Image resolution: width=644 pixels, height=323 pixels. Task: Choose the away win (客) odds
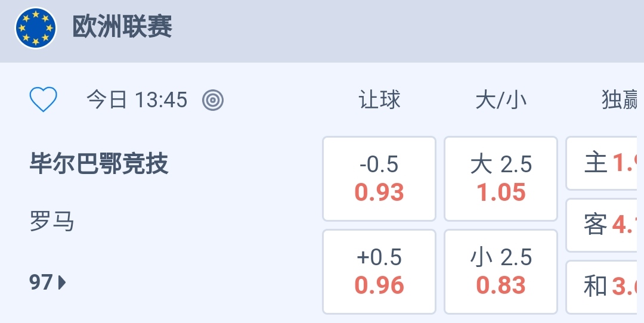pyautogui.click(x=605, y=225)
